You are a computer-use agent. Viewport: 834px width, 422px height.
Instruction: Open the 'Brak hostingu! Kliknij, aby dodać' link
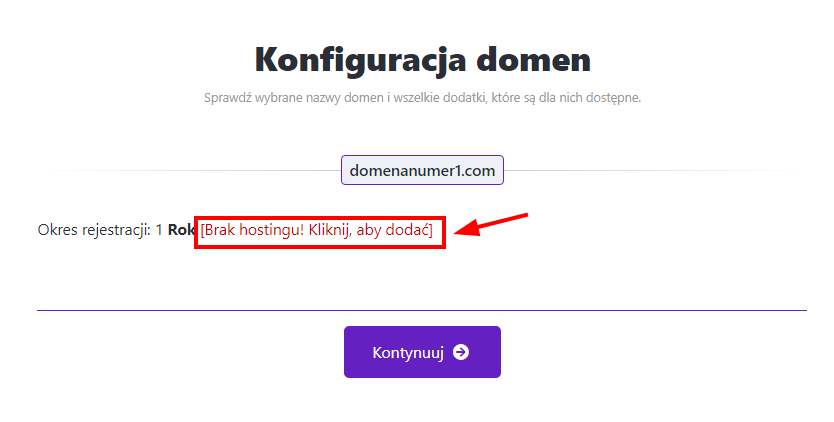click(x=317, y=230)
